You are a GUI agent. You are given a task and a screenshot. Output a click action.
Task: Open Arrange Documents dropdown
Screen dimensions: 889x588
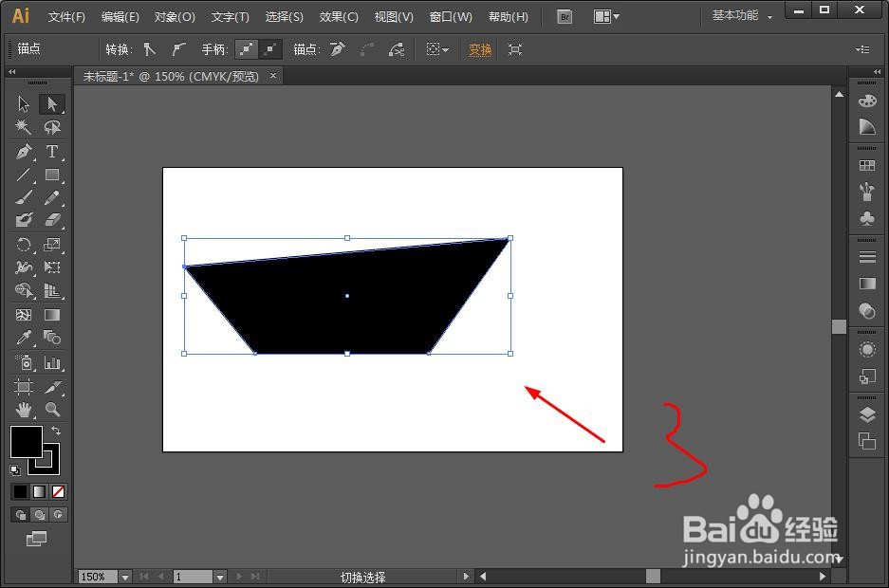click(606, 17)
